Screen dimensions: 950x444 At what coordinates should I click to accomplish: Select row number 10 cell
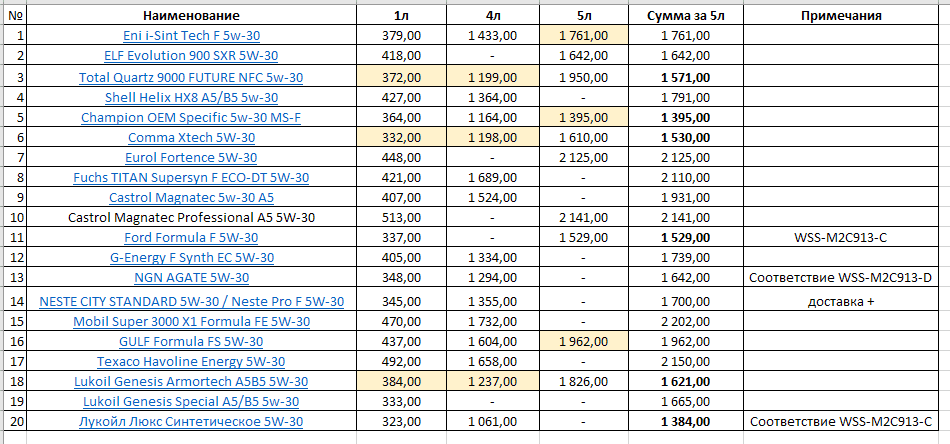(x=13, y=217)
